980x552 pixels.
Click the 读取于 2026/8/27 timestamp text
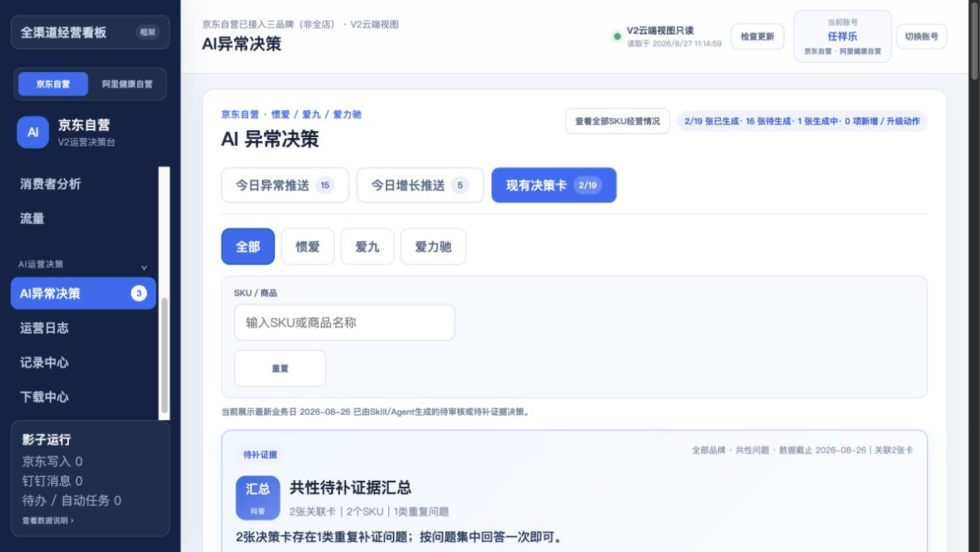tap(674, 43)
